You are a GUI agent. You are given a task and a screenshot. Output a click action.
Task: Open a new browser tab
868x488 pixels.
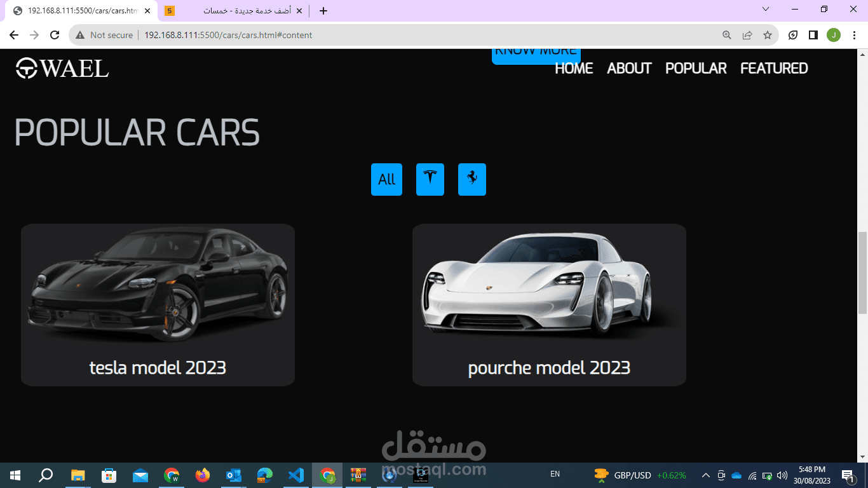coord(323,11)
